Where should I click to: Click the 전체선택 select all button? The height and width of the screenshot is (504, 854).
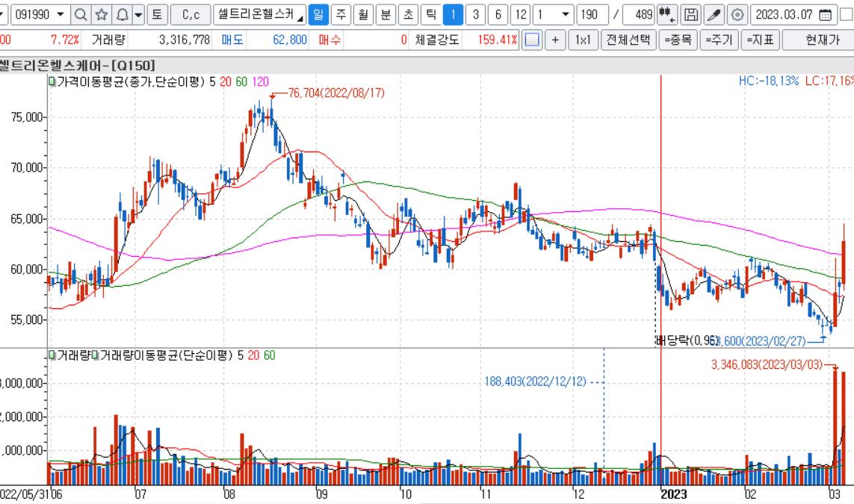628,40
